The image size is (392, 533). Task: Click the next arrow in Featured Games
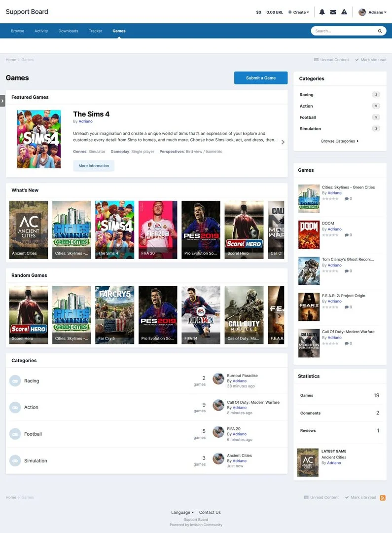(283, 142)
